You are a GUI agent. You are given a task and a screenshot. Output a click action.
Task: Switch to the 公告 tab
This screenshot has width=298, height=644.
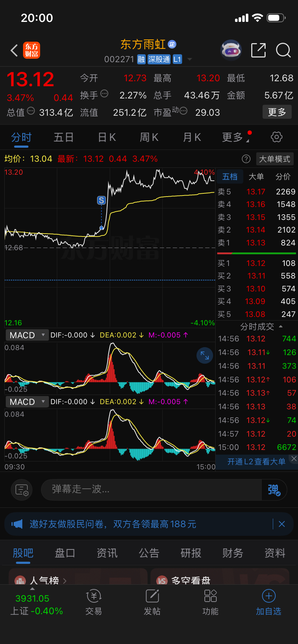coord(149,553)
